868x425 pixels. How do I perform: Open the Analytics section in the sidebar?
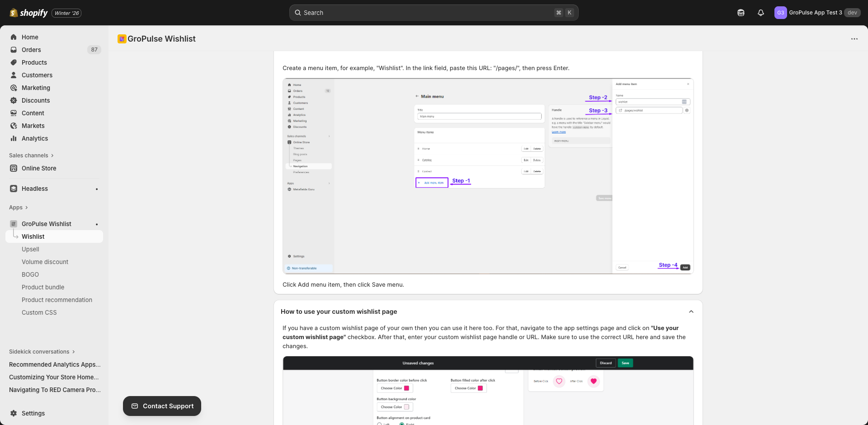tap(35, 138)
